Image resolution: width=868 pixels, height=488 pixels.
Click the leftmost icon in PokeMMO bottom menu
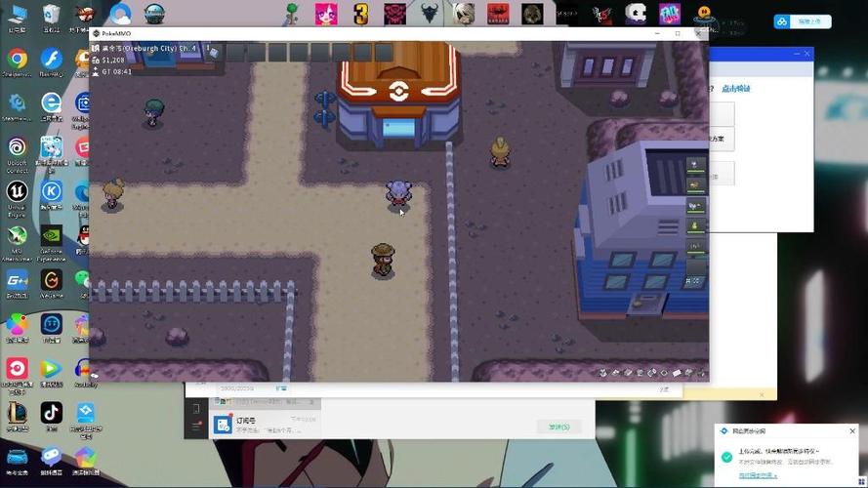[x=603, y=373]
